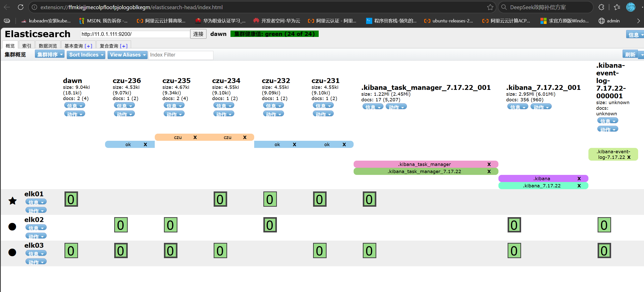Expand View Aliases dropdown
The width and height of the screenshot is (644, 292).
pyautogui.click(x=127, y=55)
